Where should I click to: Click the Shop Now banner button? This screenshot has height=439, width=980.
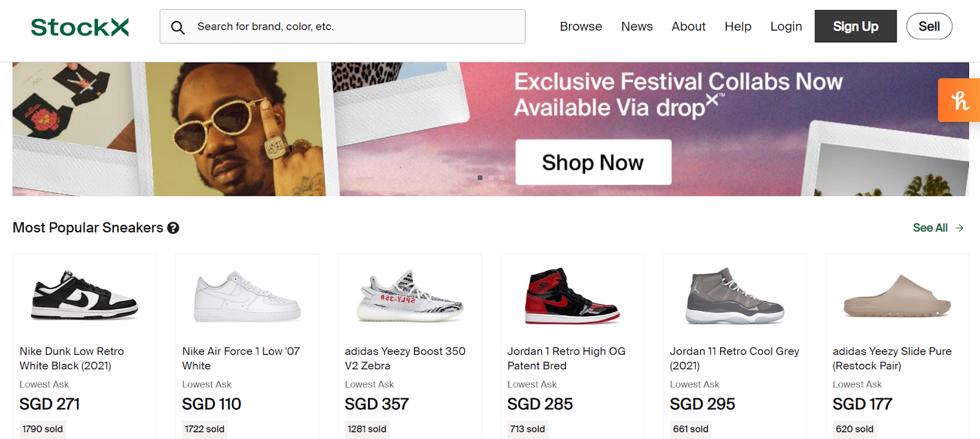click(593, 162)
